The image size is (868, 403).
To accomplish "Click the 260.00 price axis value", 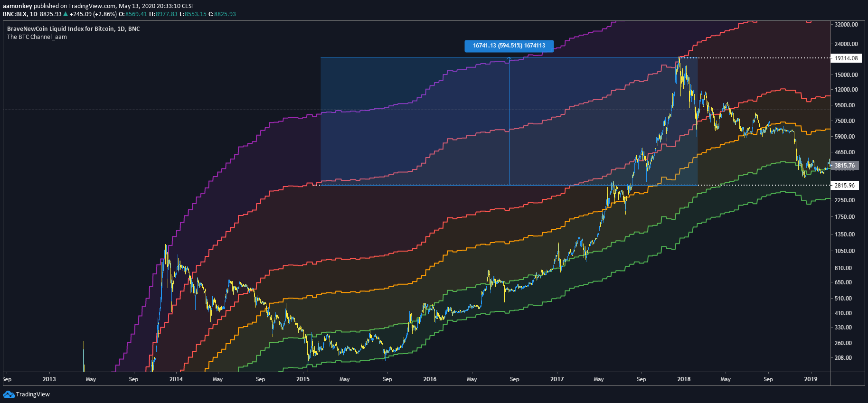I will coord(843,343).
